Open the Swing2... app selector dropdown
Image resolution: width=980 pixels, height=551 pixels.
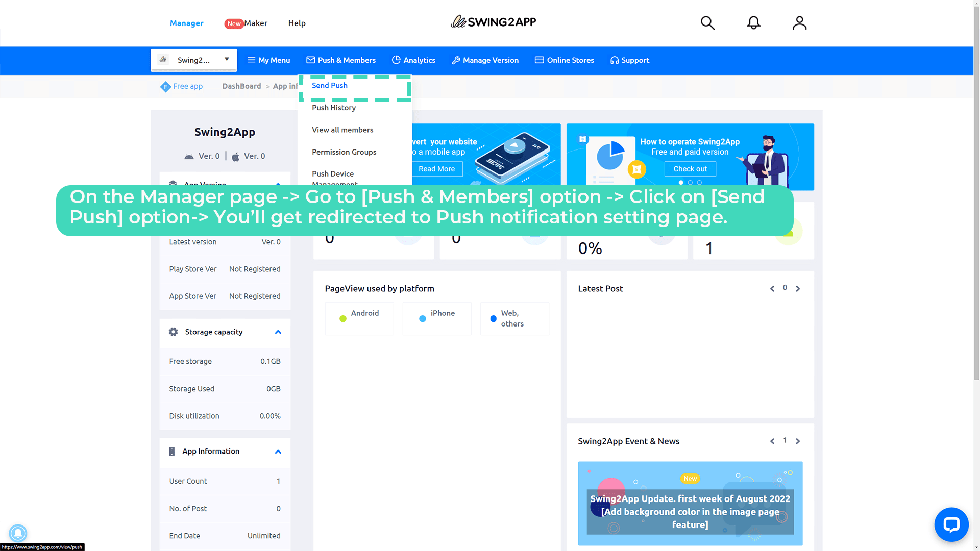click(x=193, y=60)
